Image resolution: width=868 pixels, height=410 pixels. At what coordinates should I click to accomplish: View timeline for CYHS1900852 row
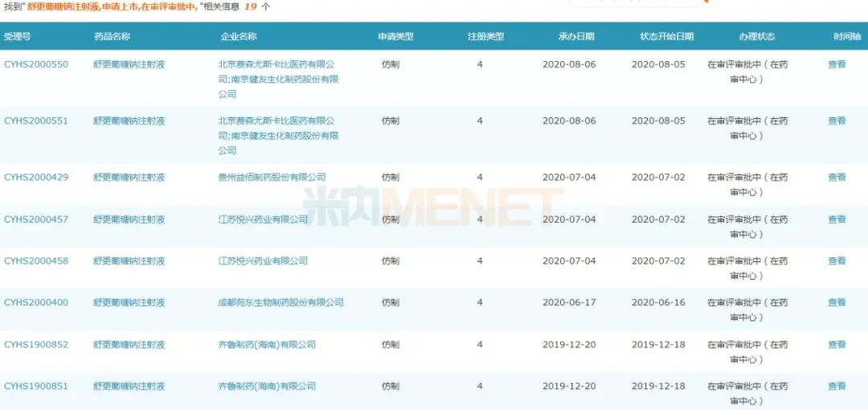pos(837,345)
